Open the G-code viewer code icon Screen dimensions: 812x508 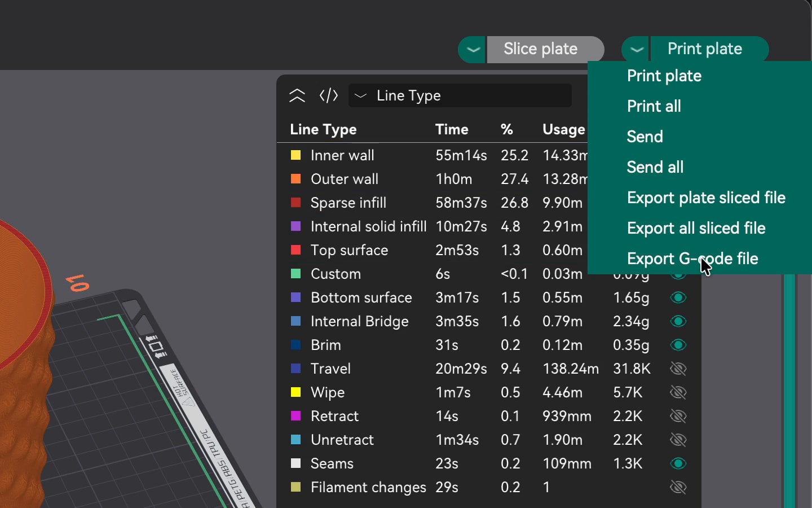coord(329,95)
